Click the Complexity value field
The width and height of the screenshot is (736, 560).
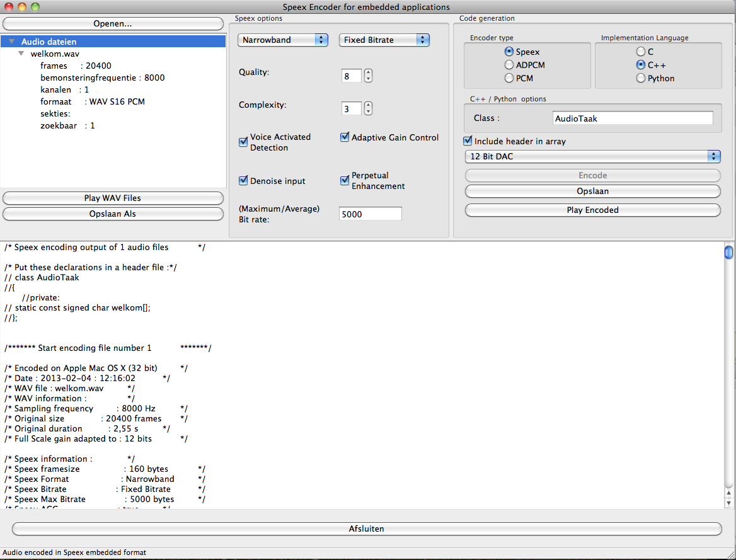tap(351, 108)
